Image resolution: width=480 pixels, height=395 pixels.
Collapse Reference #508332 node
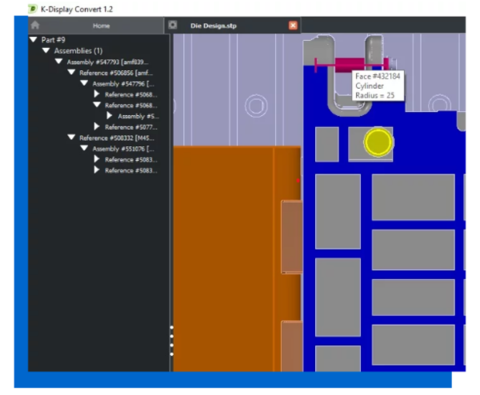(x=71, y=137)
